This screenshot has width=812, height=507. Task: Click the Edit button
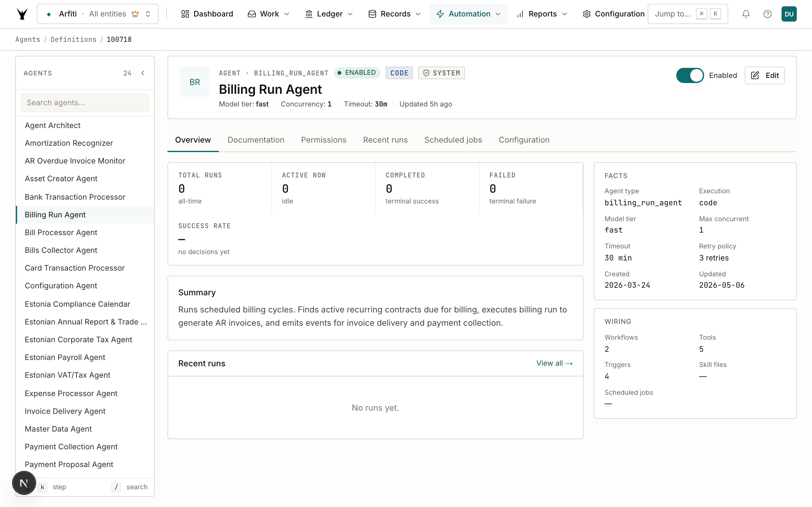764,75
